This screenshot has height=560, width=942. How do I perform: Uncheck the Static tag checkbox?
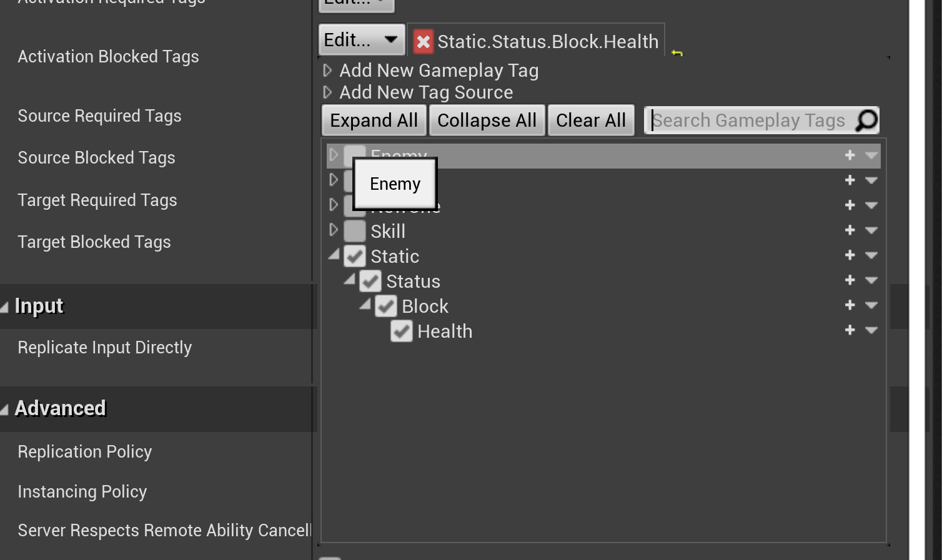point(354,256)
